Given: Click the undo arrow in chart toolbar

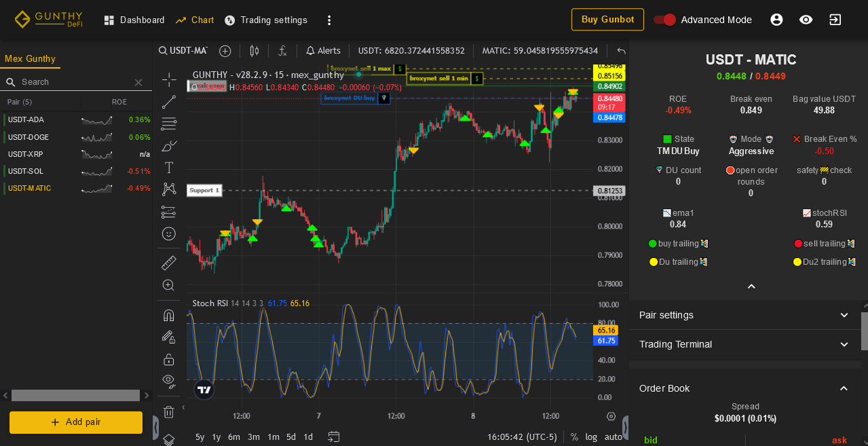Looking at the screenshot, I should pos(621,51).
